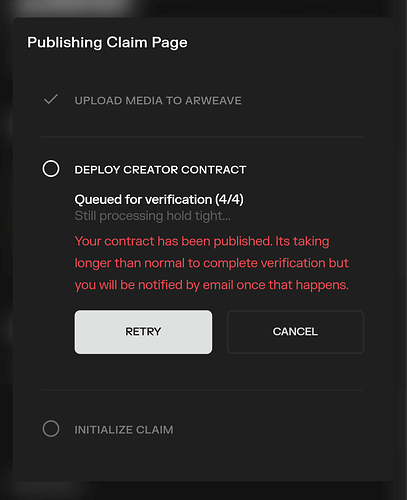Click the divider above Initialize Claim

(x=202, y=390)
